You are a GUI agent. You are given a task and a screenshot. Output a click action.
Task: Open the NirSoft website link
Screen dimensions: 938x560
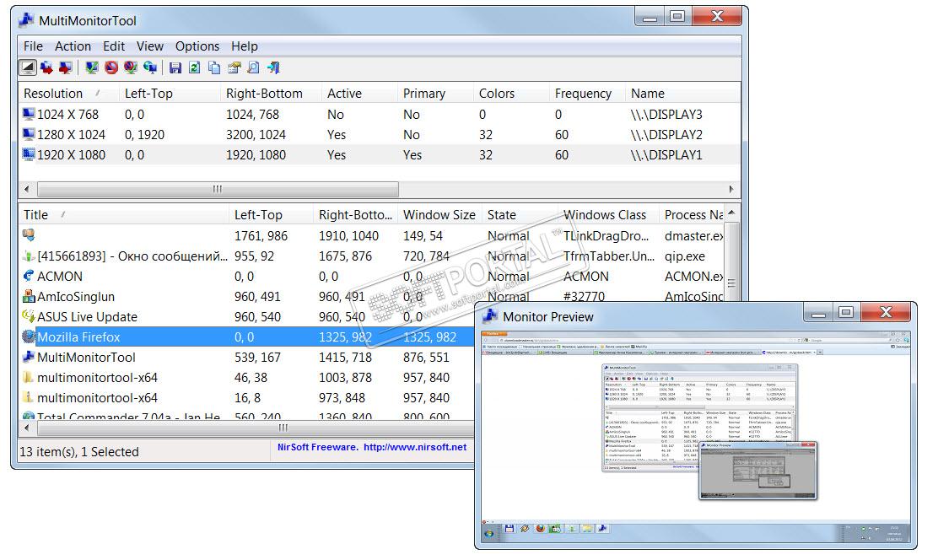click(x=415, y=447)
